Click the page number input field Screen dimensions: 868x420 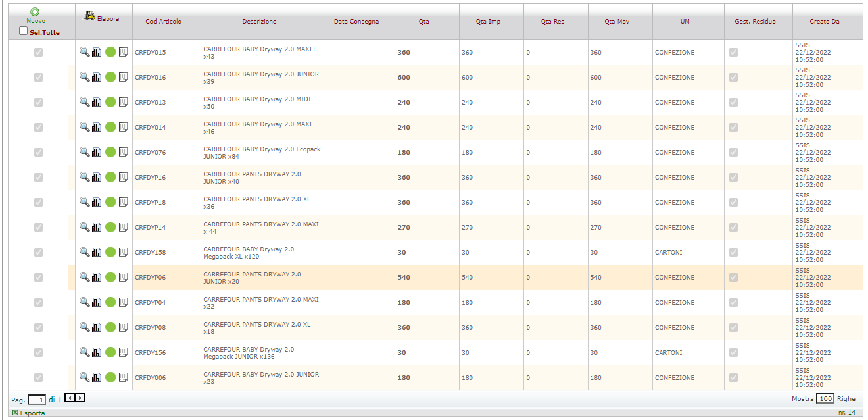37,400
